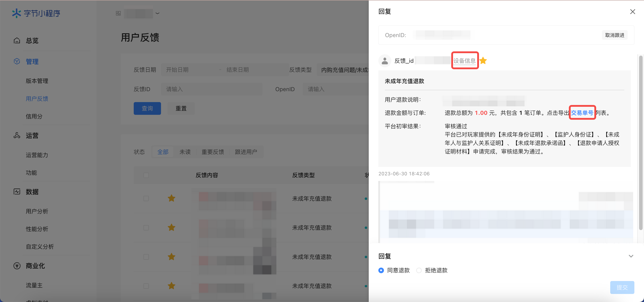Click the 查询 button
The width and height of the screenshot is (644, 302).
pyautogui.click(x=147, y=108)
